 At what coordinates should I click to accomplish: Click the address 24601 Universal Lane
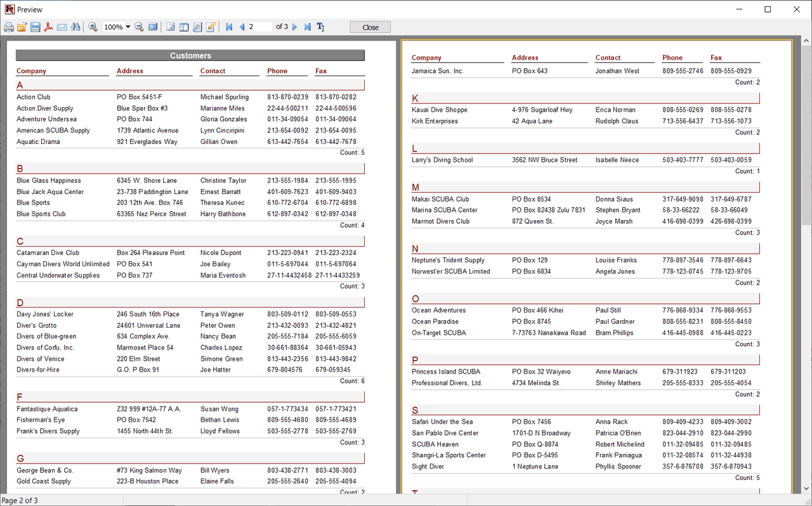pos(148,325)
